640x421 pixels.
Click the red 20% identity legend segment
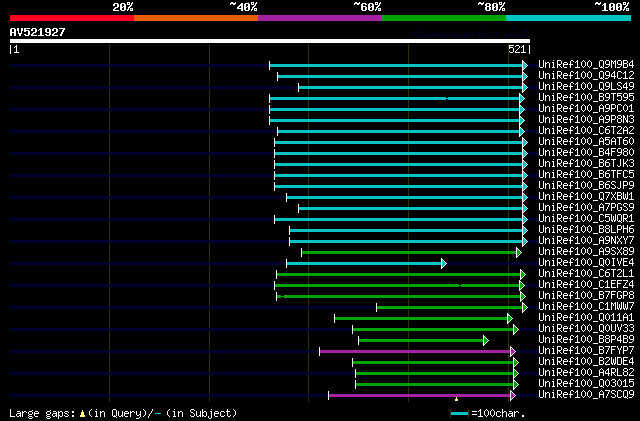tap(72, 18)
